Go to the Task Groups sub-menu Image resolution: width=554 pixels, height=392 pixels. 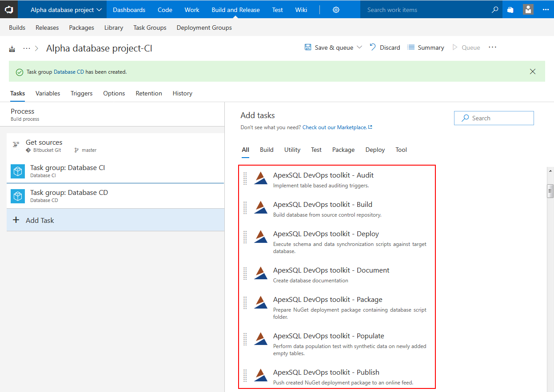150,28
